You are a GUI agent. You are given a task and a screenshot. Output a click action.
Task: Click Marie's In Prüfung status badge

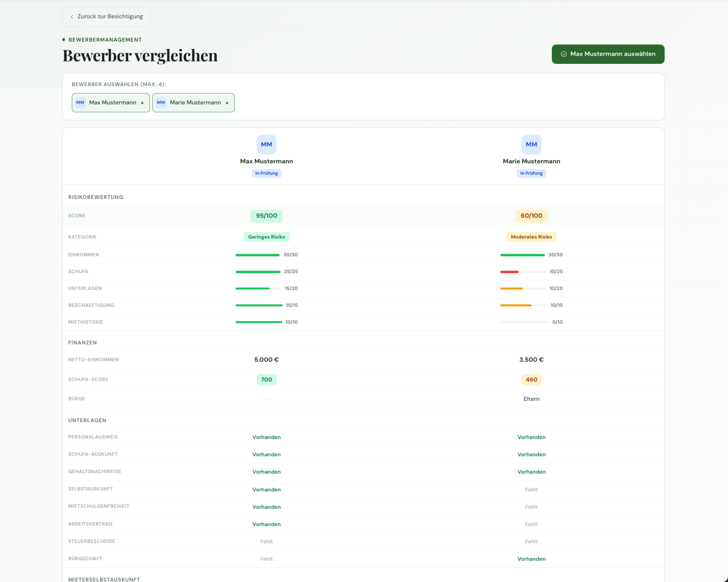pyautogui.click(x=531, y=173)
